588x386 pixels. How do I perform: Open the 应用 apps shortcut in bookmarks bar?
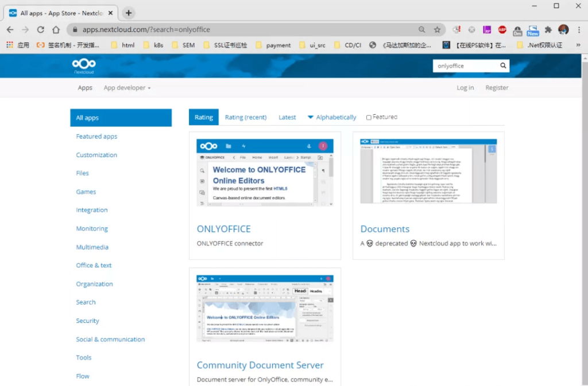pos(18,45)
